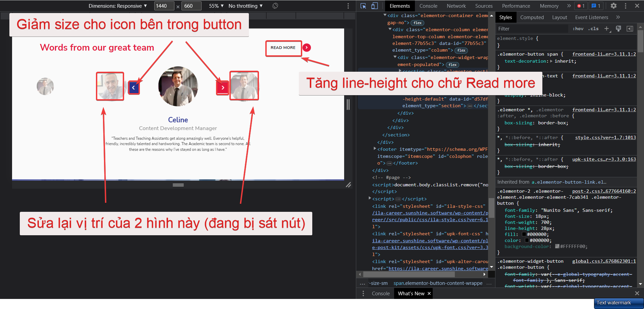Open the global.css source link
The height and width of the screenshot is (309, 644).
point(604,261)
